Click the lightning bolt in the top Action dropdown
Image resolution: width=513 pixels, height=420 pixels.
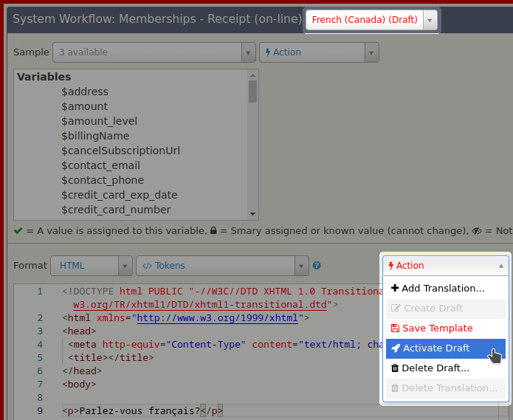[267, 52]
